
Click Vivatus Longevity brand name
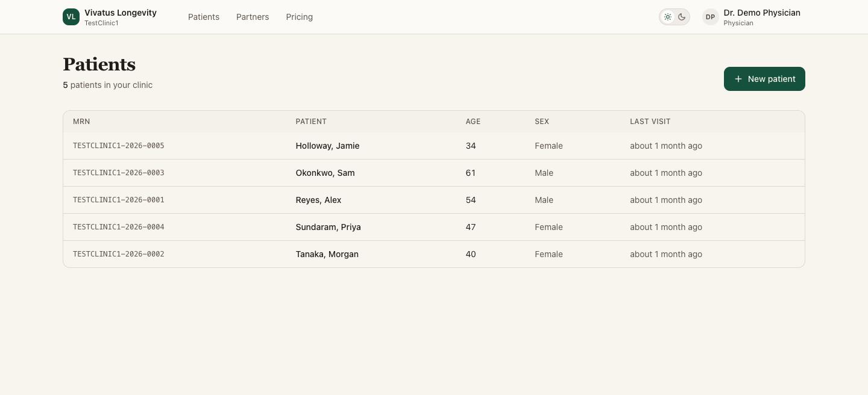(121, 13)
